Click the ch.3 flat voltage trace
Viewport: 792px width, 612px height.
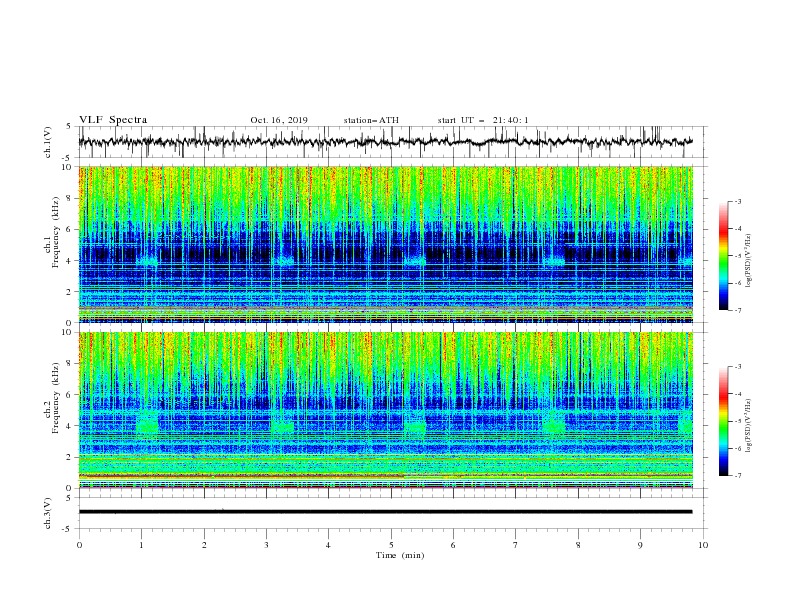pos(385,512)
